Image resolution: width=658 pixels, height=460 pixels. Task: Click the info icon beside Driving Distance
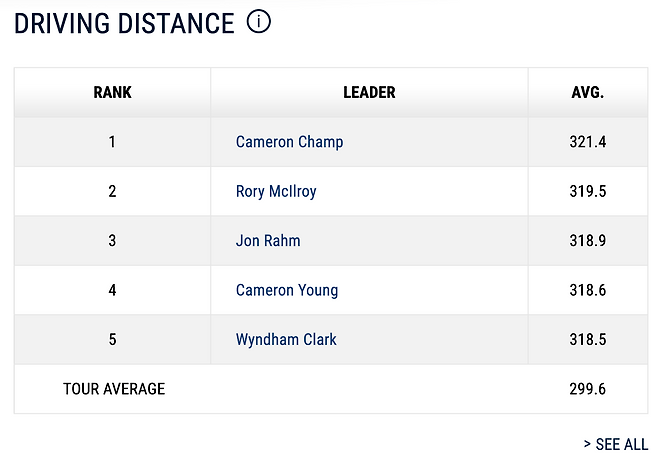coord(258,21)
